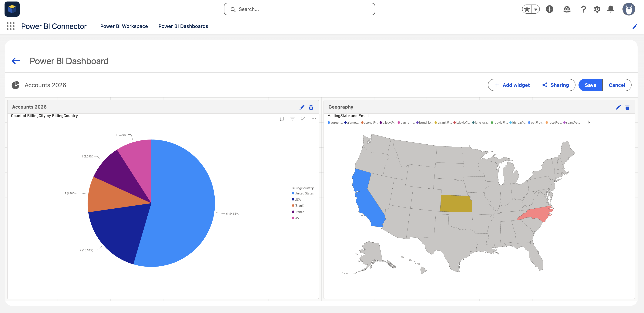644x313 pixels.
Task: Click the edit navigation pencil icon
Action: coord(635,26)
